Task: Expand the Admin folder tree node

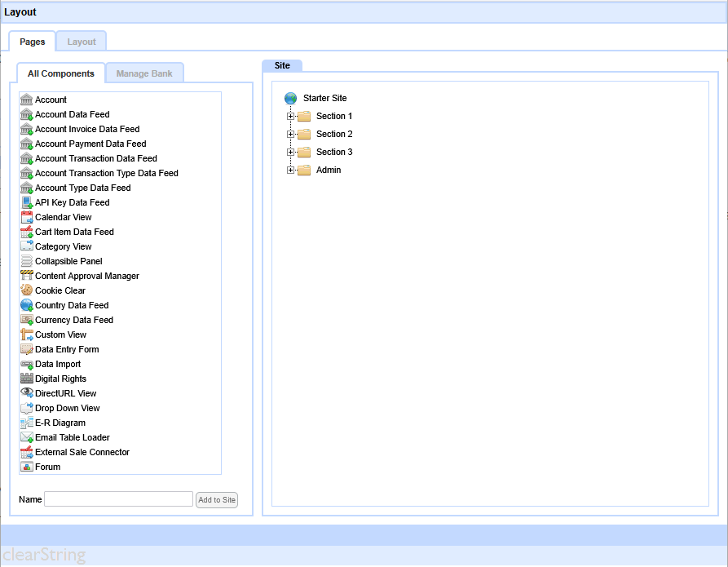Action: coord(291,171)
